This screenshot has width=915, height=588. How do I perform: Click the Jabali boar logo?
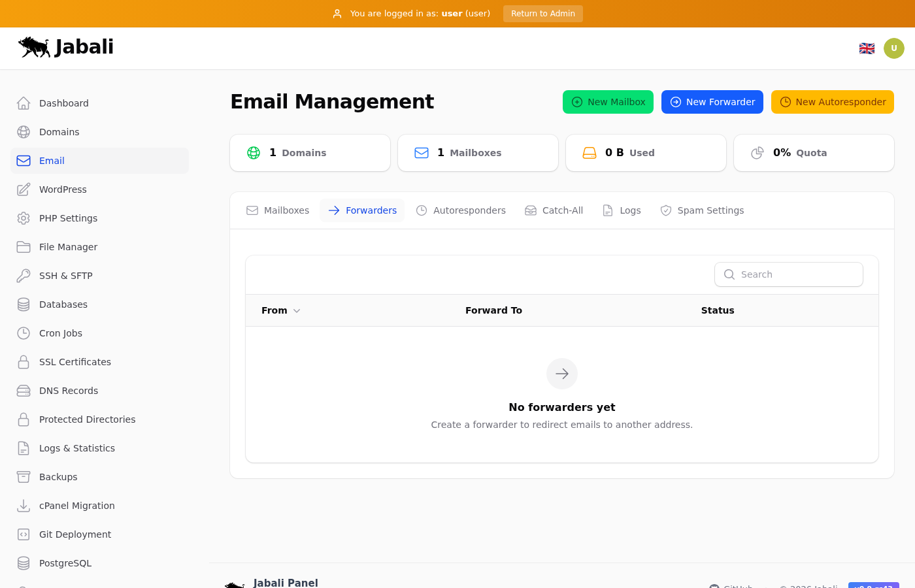point(35,47)
